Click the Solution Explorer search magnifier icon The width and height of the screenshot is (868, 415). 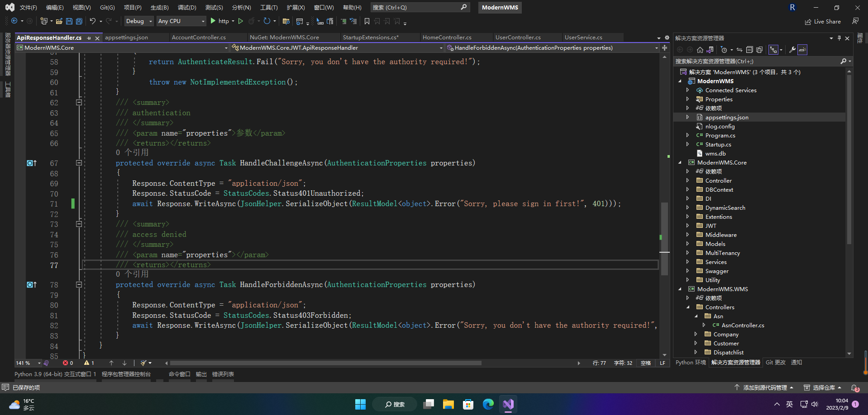click(844, 61)
